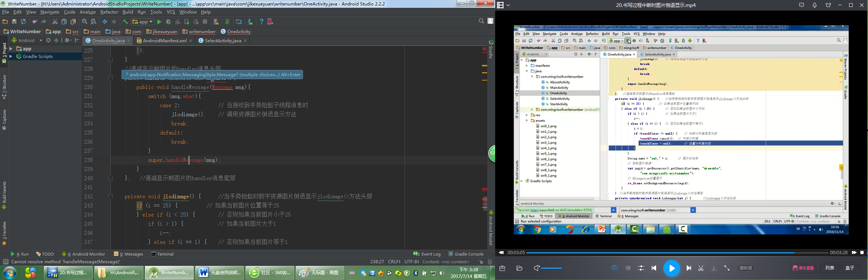Click the blue Help question mark icon
Viewport: 868px width, 280px height.
pyautogui.click(x=261, y=22)
